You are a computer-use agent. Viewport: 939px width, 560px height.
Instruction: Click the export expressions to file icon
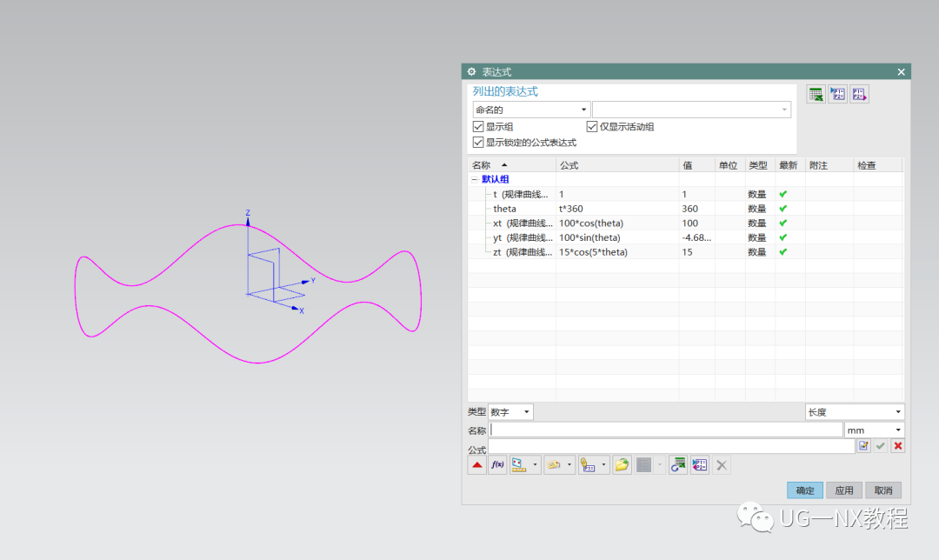pos(860,94)
